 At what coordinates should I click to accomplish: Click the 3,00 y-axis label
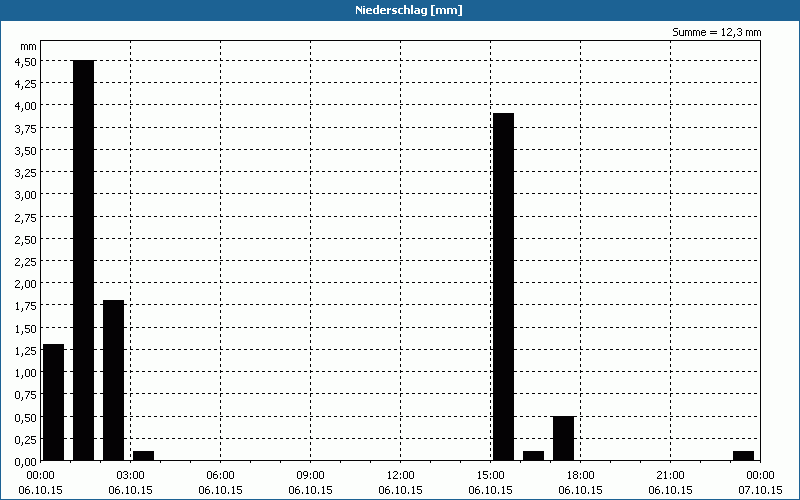tap(26, 194)
